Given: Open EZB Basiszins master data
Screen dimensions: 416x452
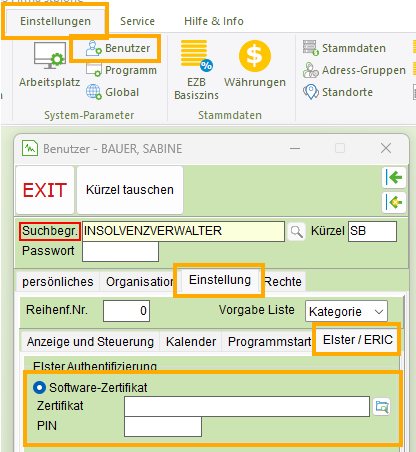Looking at the screenshot, I should (x=196, y=70).
